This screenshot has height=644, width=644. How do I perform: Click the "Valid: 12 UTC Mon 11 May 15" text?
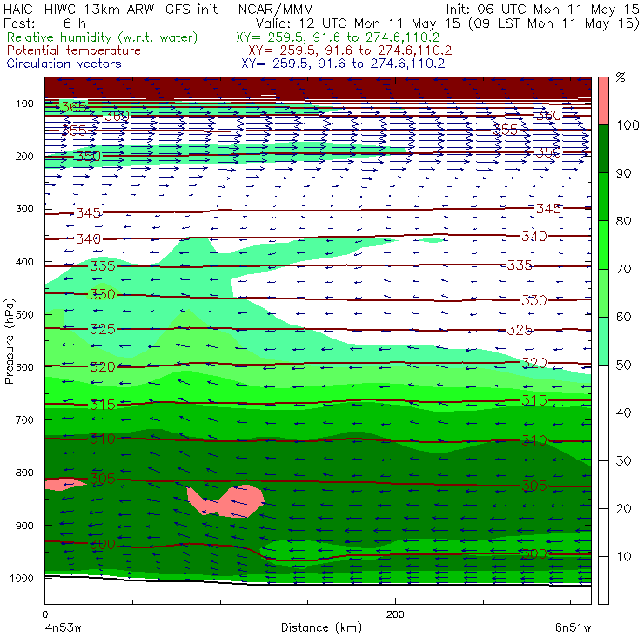(358, 23)
